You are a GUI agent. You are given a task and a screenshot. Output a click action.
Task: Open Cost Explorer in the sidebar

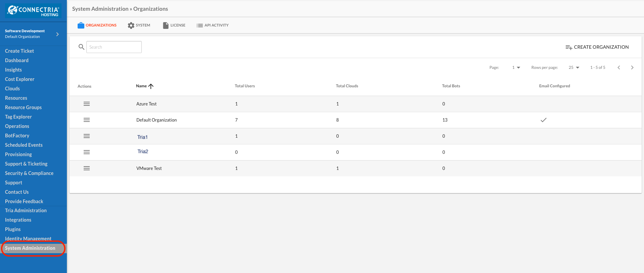click(20, 79)
